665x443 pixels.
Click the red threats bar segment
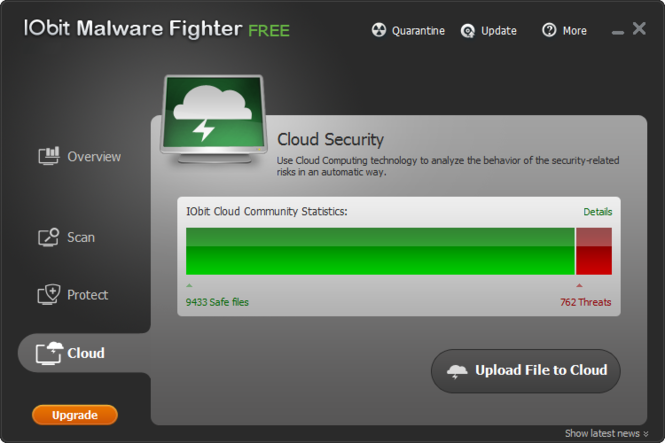[x=594, y=251]
